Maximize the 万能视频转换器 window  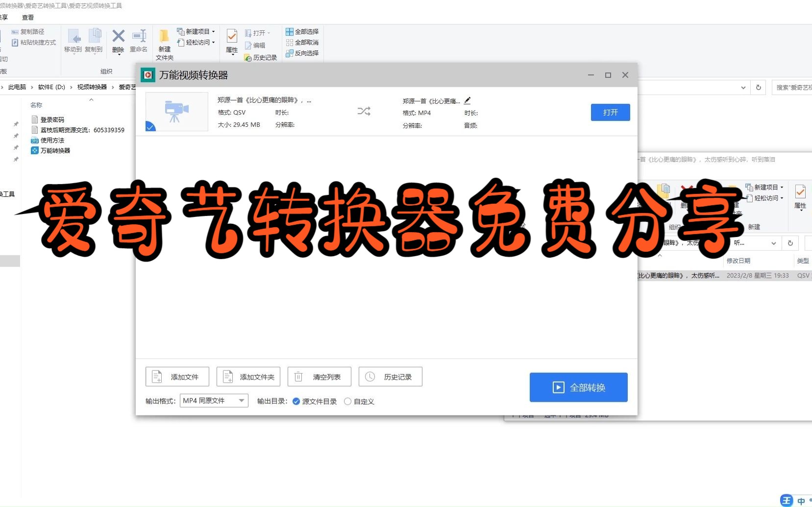(608, 75)
